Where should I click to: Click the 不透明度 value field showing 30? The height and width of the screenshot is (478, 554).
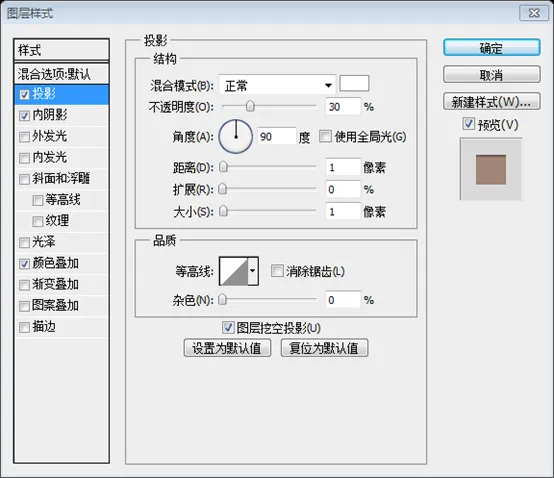[343, 107]
